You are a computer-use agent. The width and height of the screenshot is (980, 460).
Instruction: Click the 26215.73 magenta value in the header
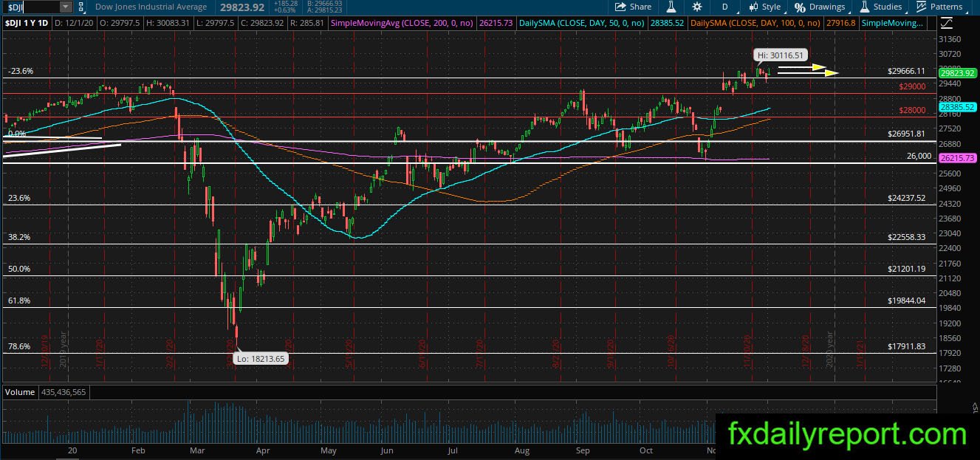pyautogui.click(x=496, y=24)
